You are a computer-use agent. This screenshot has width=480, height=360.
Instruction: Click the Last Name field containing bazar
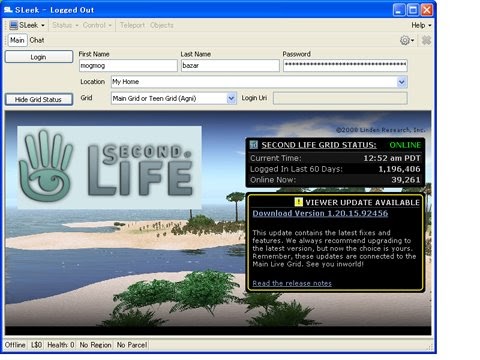coord(230,66)
